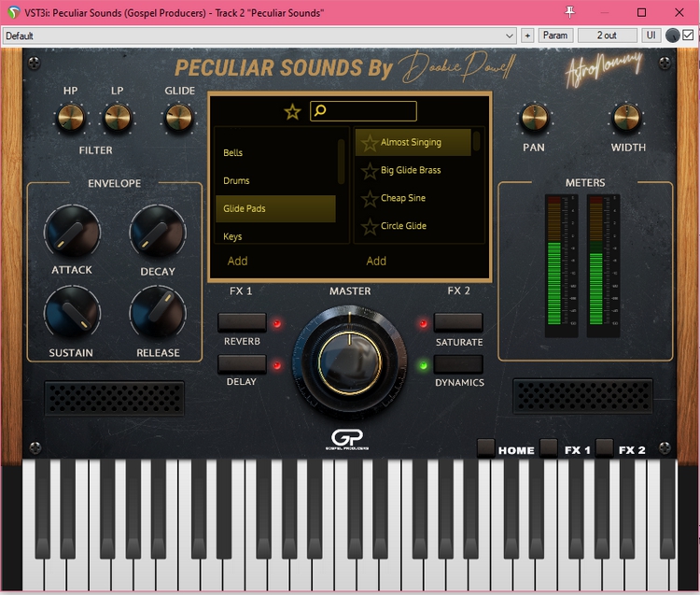
Task: Switch to the HOME page
Action: tap(486, 447)
